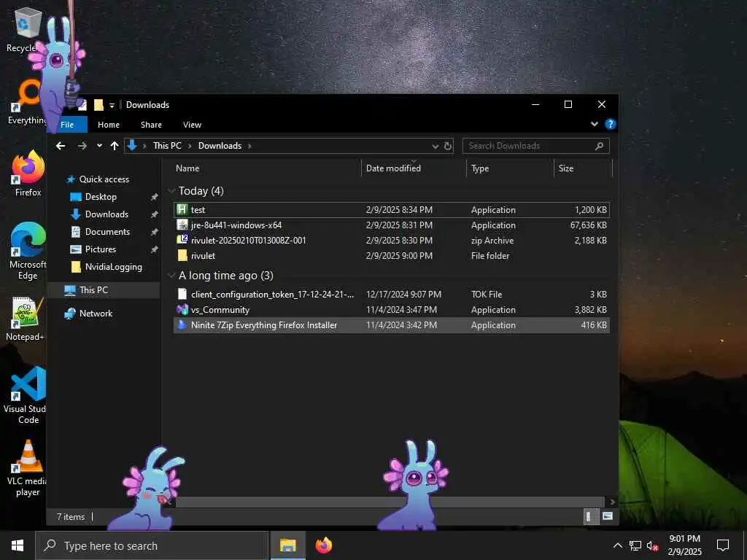Open VLC media player desktop icon
The image size is (747, 560).
coord(28,468)
